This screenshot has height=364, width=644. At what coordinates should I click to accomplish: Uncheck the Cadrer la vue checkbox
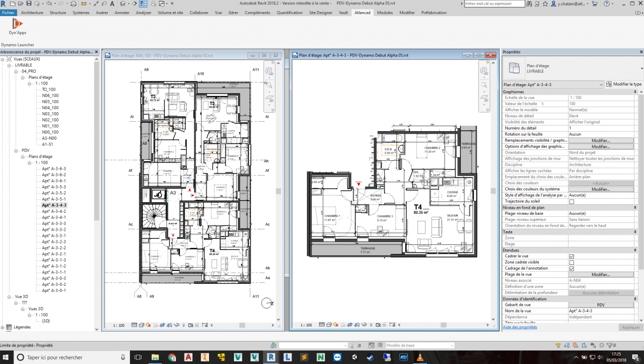point(571,256)
